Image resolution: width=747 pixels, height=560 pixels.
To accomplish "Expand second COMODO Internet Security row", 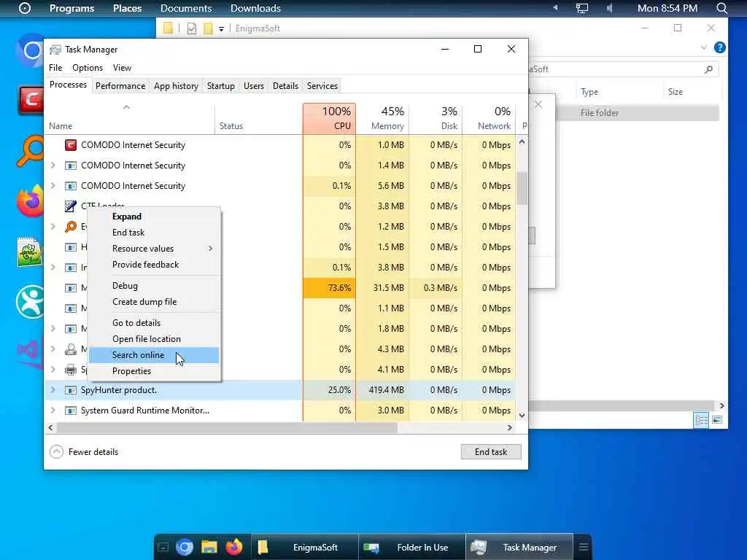I will tap(53, 166).
